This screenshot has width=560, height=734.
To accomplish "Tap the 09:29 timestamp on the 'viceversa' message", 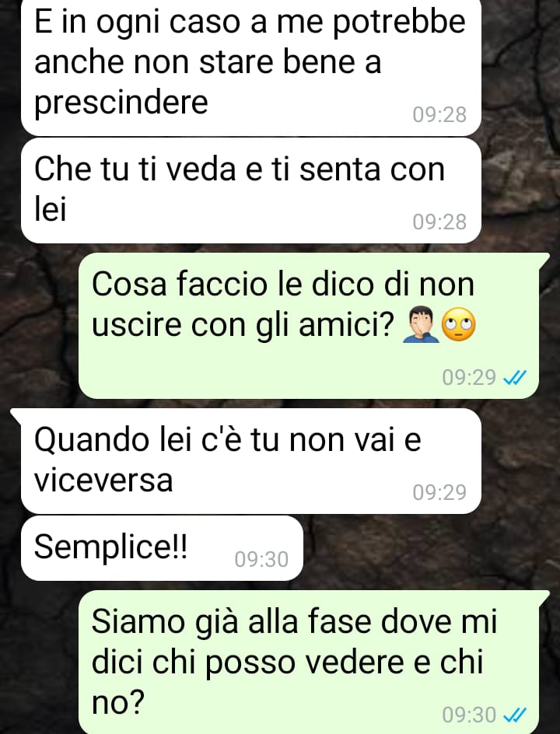I will tap(439, 492).
